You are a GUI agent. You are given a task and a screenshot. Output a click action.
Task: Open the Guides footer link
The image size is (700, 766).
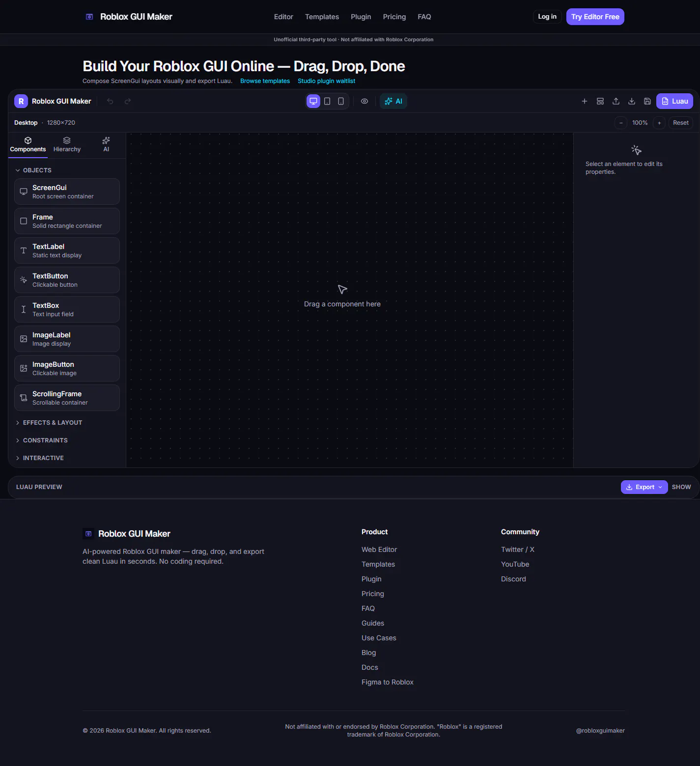click(373, 623)
